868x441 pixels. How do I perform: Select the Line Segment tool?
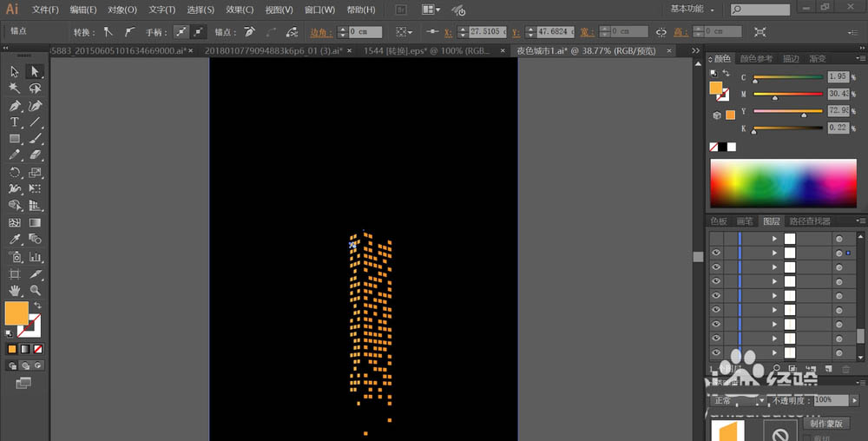click(x=35, y=122)
